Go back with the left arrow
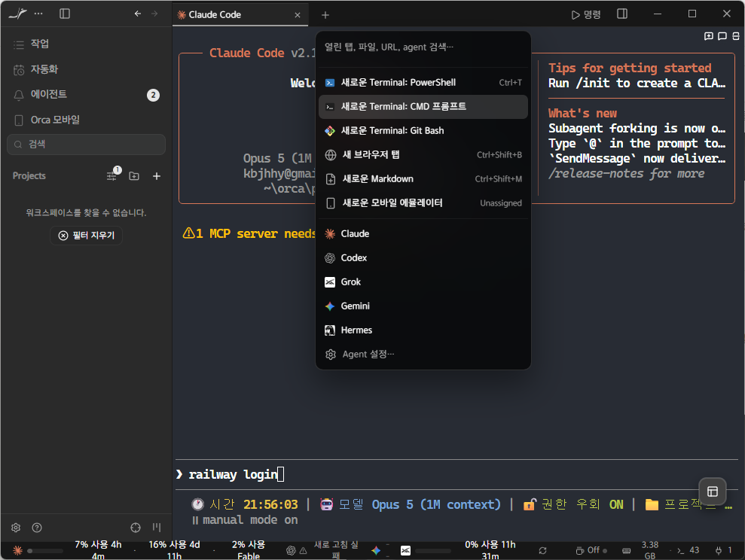 click(137, 14)
